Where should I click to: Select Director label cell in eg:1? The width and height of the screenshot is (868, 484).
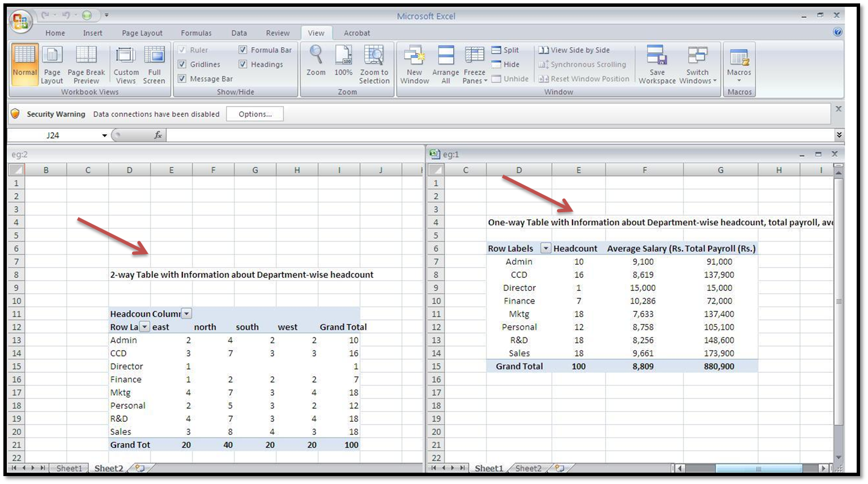coord(520,288)
